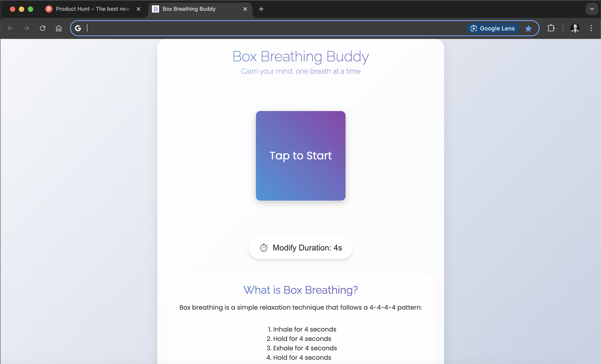The image size is (601, 364).
Task: Click the back navigation arrow icon
Action: tap(11, 28)
